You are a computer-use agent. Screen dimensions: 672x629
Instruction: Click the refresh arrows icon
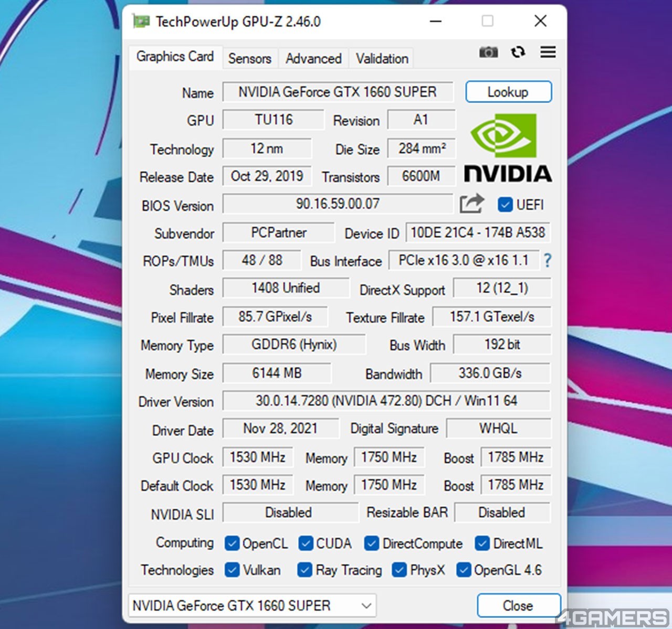[518, 52]
